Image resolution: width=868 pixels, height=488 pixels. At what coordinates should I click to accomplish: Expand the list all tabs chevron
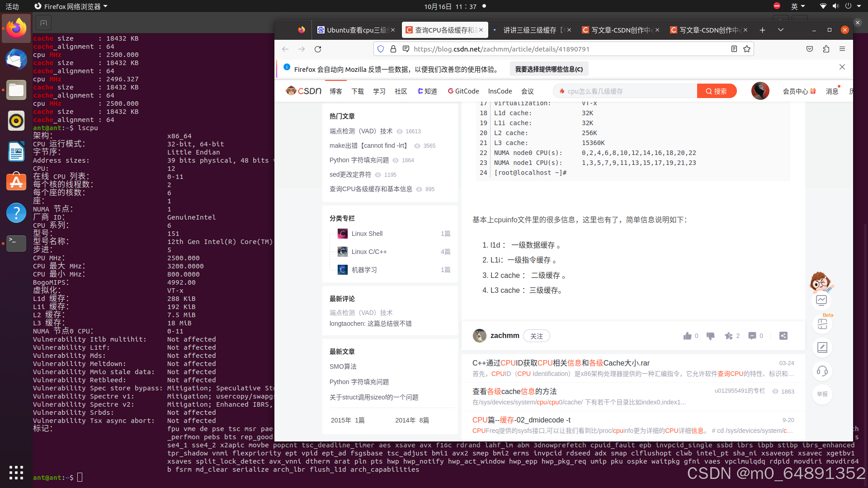[x=780, y=30]
